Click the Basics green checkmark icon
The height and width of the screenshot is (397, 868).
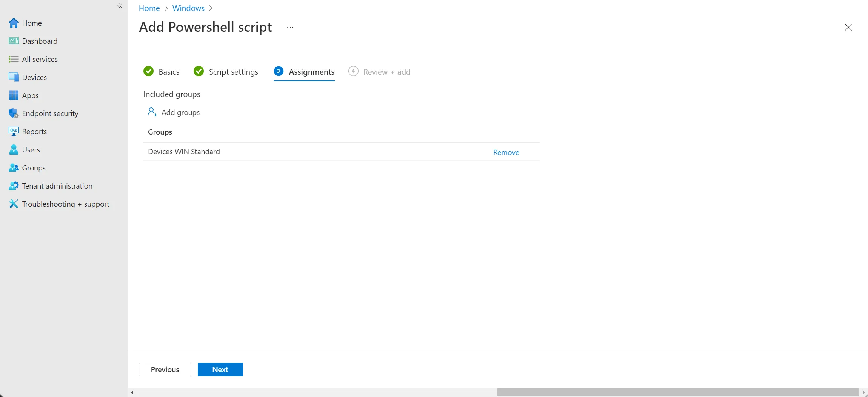148,71
